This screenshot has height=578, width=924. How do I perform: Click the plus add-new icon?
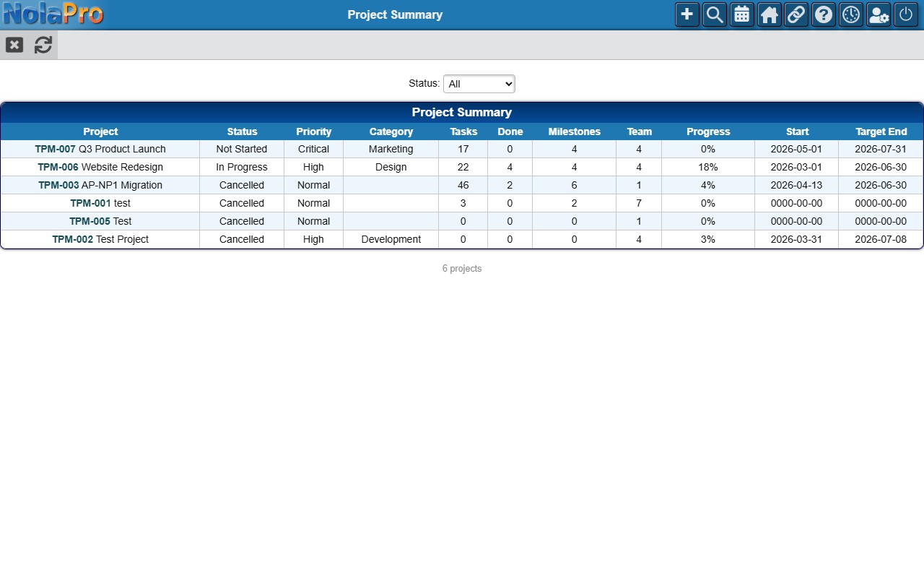687,14
